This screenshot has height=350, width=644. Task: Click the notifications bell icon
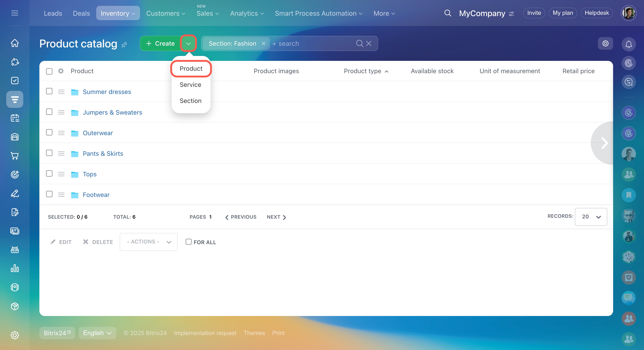(628, 44)
